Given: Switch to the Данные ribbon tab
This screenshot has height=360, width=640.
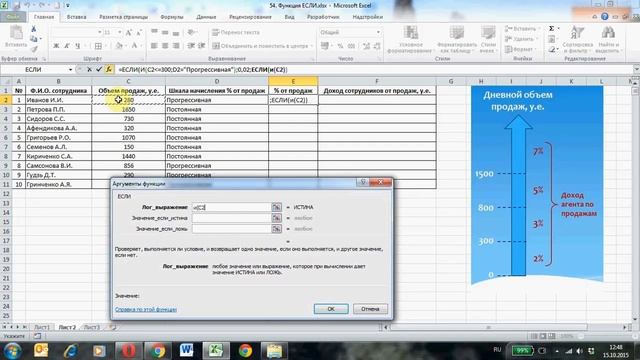Looking at the screenshot, I should 206,17.
